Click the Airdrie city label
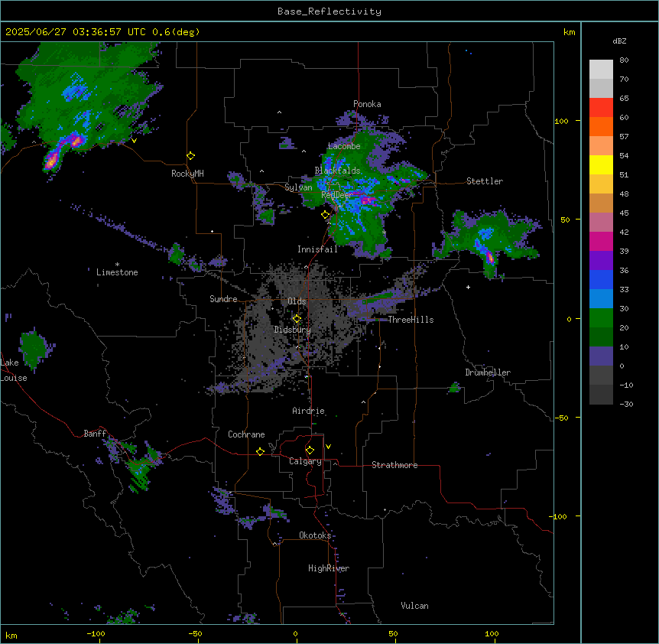Viewport: 659px width, 644px height. [308, 411]
